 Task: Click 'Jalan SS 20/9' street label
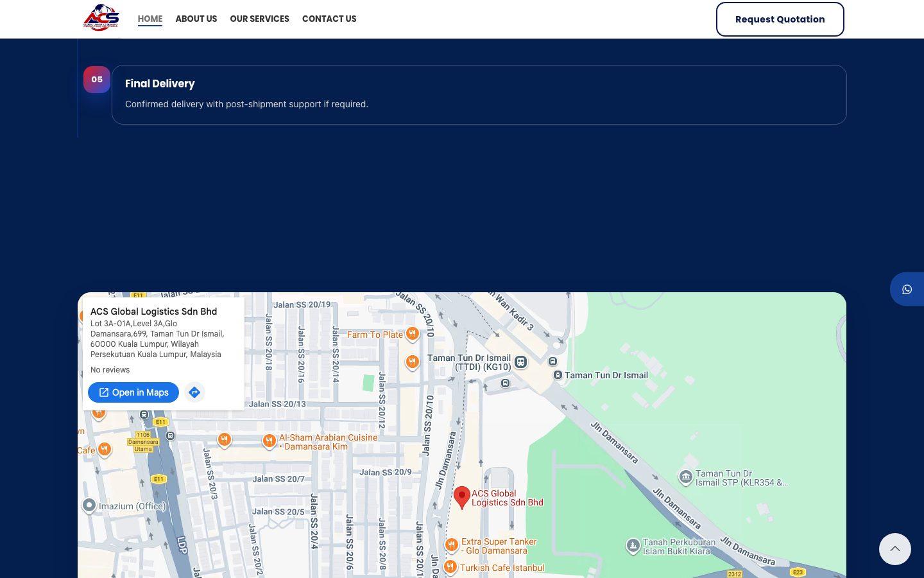(x=386, y=472)
